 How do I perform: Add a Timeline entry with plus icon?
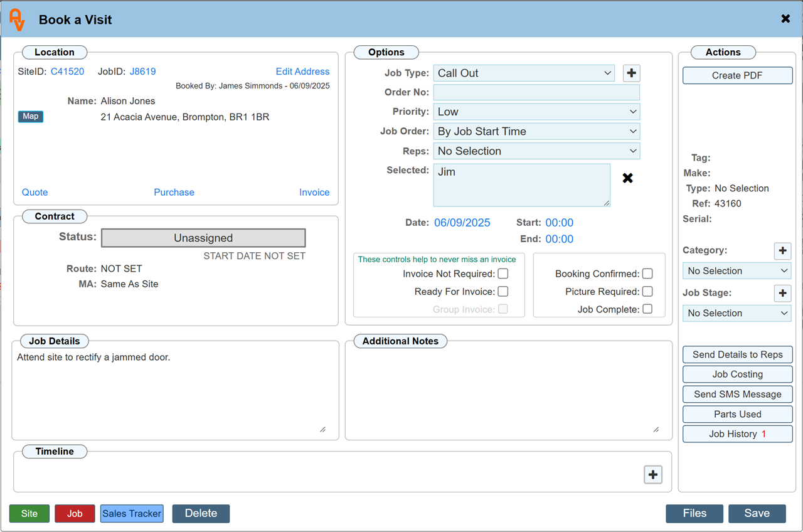click(x=653, y=475)
